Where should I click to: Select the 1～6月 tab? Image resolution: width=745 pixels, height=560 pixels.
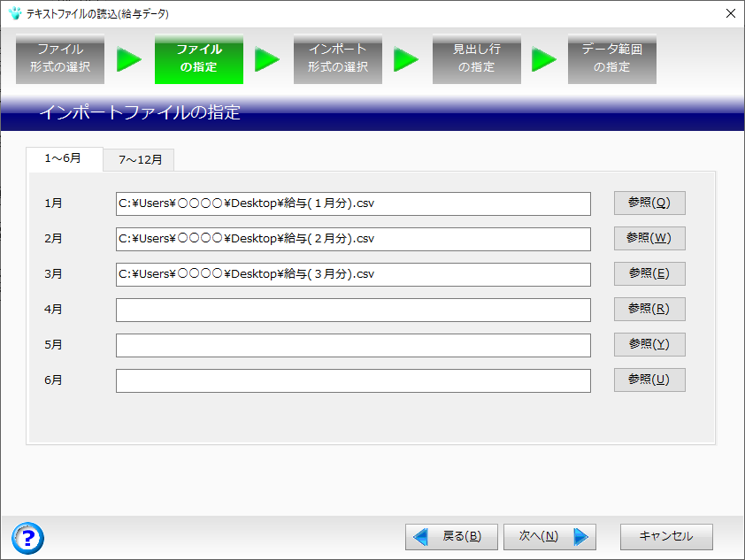tap(64, 159)
